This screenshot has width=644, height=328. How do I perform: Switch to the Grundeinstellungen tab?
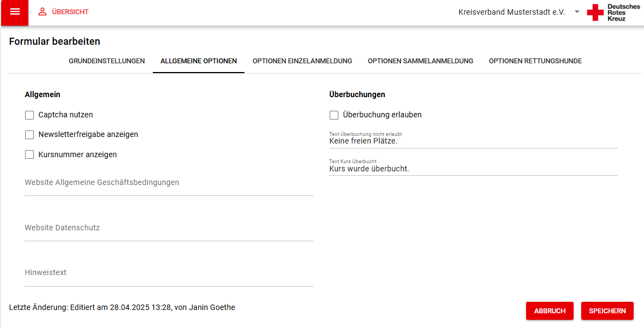tap(107, 61)
